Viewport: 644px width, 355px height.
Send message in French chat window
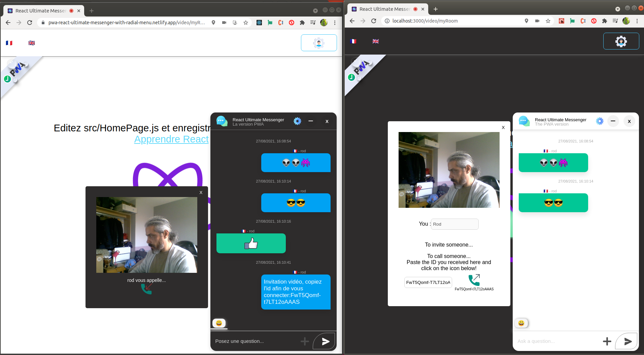(325, 342)
